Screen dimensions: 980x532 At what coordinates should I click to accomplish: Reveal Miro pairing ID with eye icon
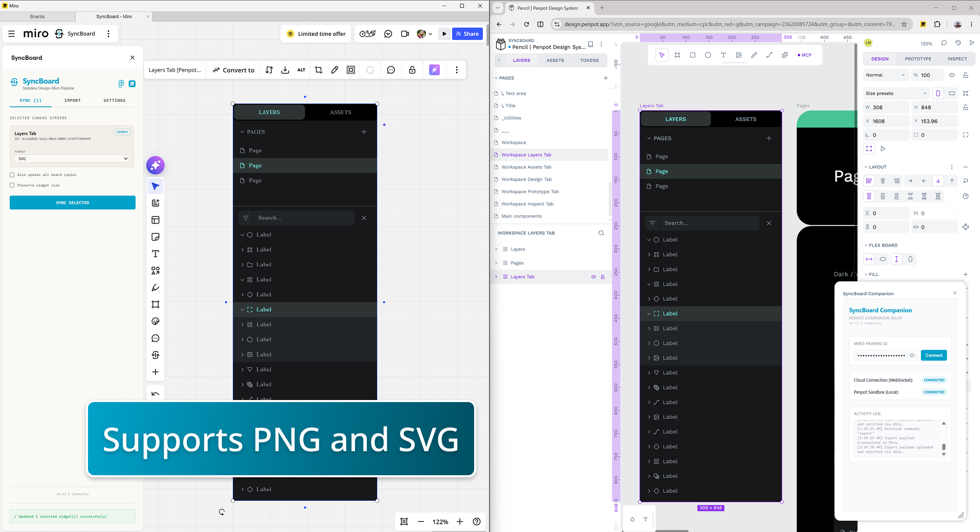point(912,356)
